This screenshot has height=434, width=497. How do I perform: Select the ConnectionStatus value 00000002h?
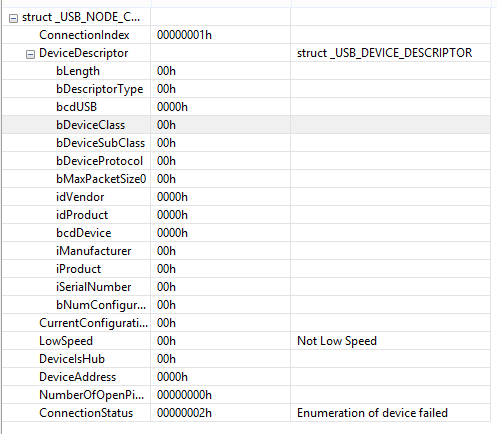coord(184,413)
